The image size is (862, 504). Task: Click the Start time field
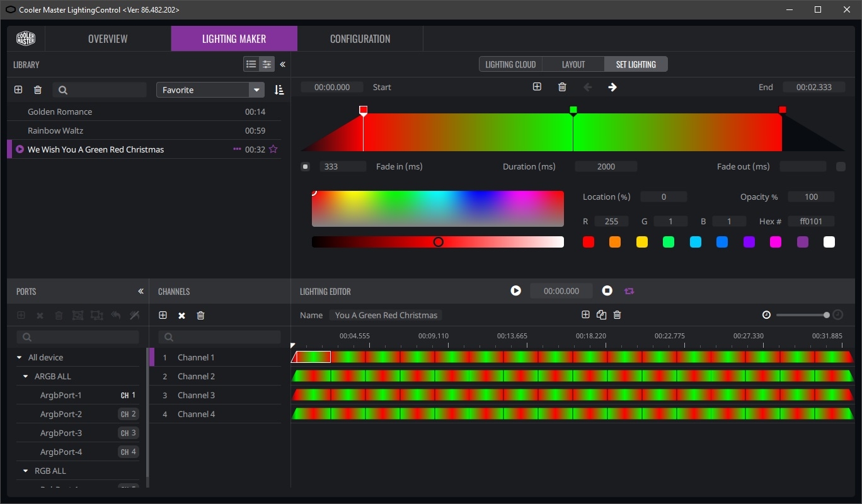332,87
